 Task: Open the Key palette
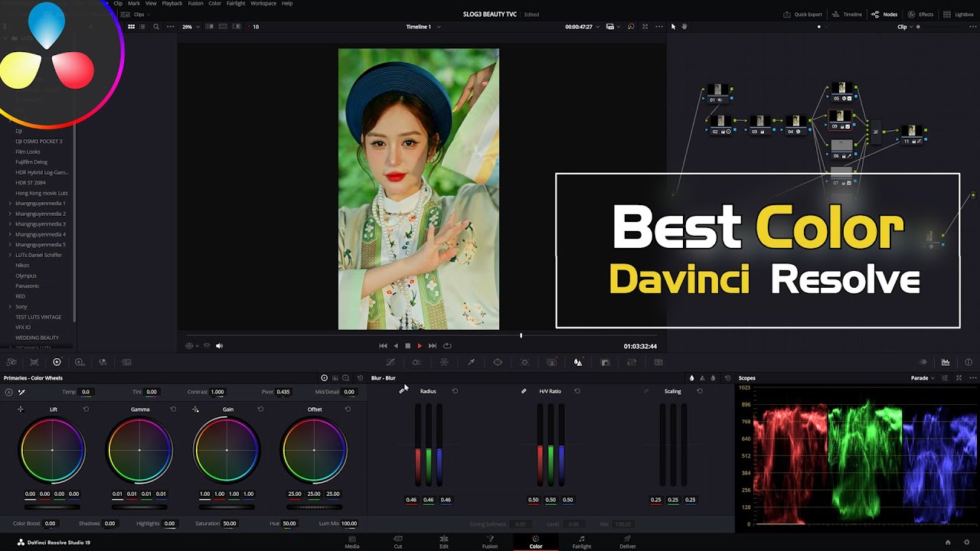[605, 362]
